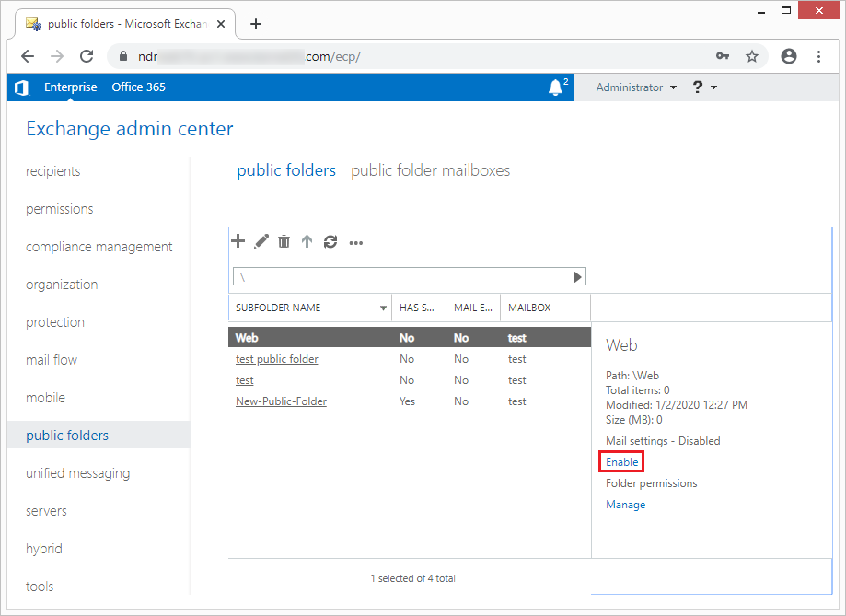
Task: Click 'Size (MB): 0' in details pane
Action: click(634, 420)
